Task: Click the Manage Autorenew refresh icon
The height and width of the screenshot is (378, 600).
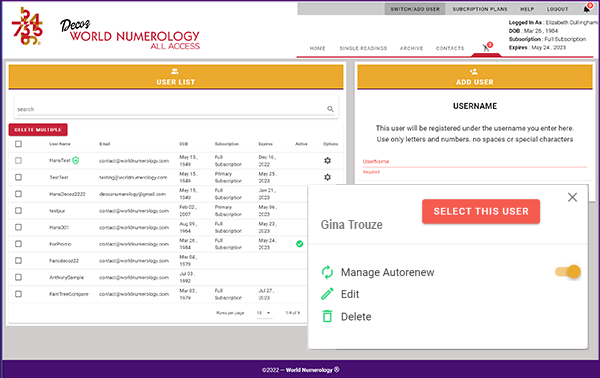Action: pyautogui.click(x=327, y=272)
